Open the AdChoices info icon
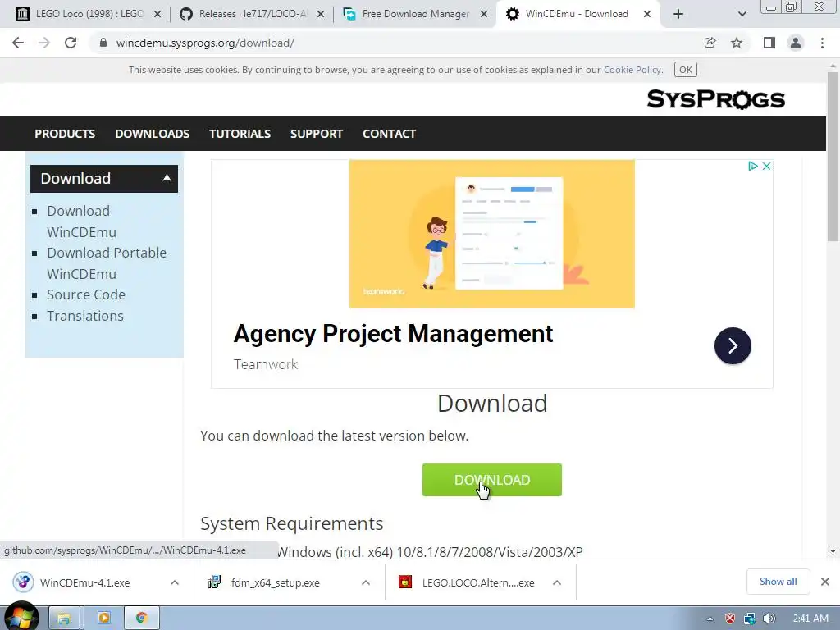 coord(753,166)
